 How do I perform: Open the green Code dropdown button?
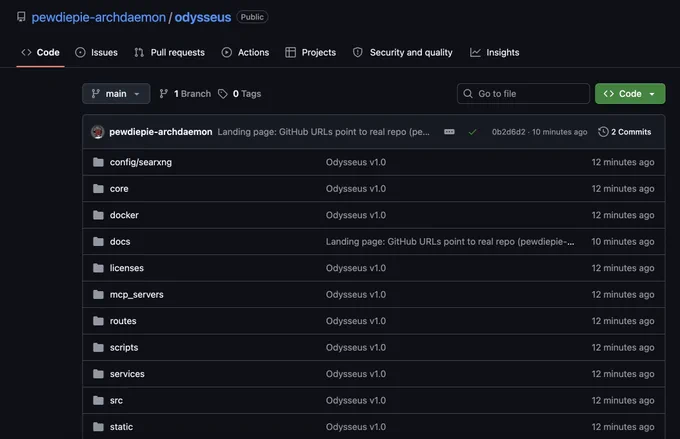pos(630,94)
